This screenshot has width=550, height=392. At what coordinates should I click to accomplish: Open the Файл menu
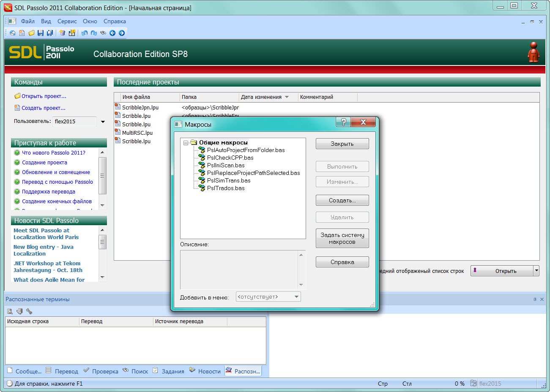28,21
